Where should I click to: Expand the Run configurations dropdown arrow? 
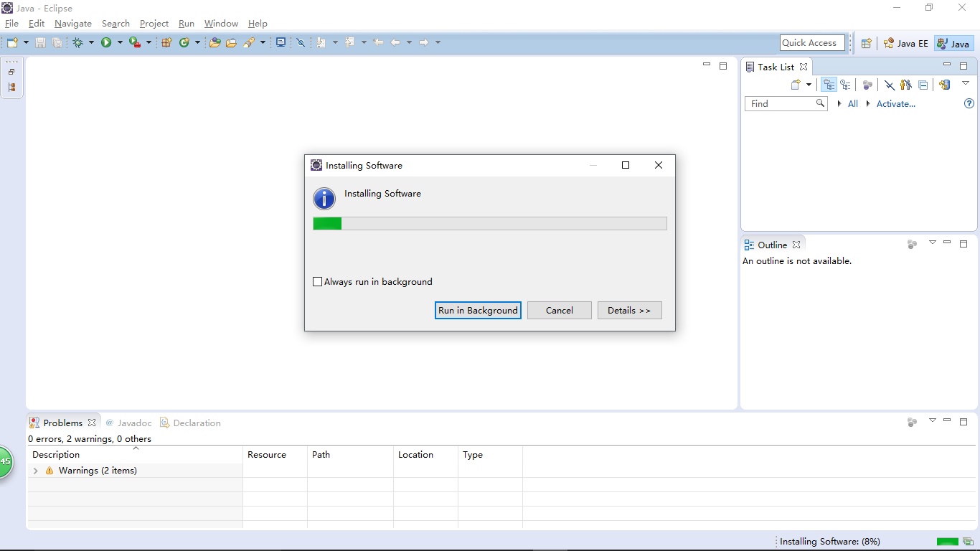(x=120, y=42)
